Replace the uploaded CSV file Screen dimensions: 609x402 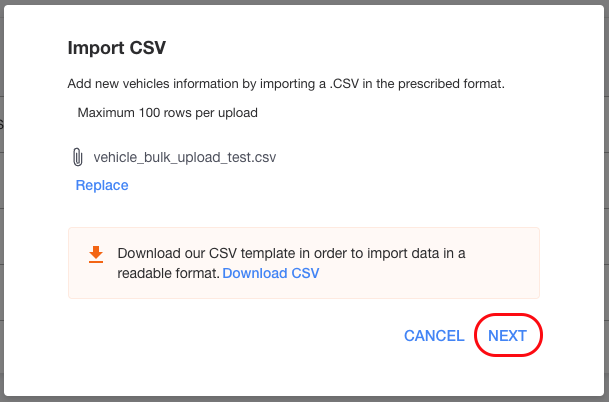pyautogui.click(x=102, y=185)
